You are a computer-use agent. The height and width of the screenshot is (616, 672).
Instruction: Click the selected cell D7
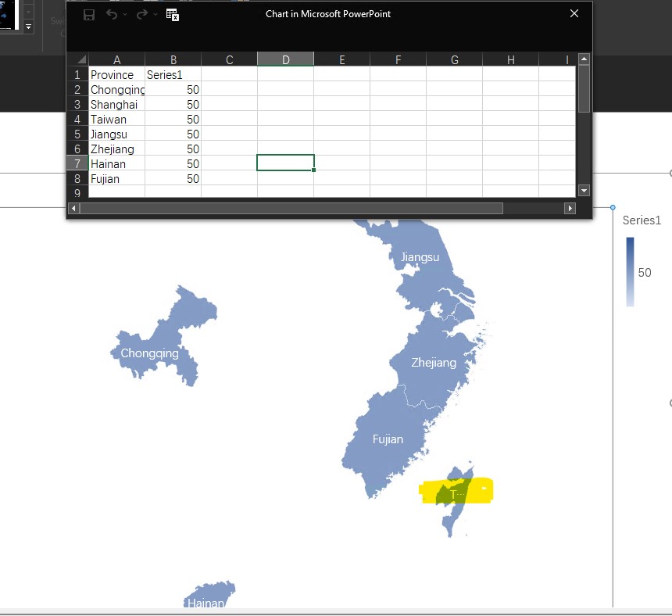[x=285, y=163]
